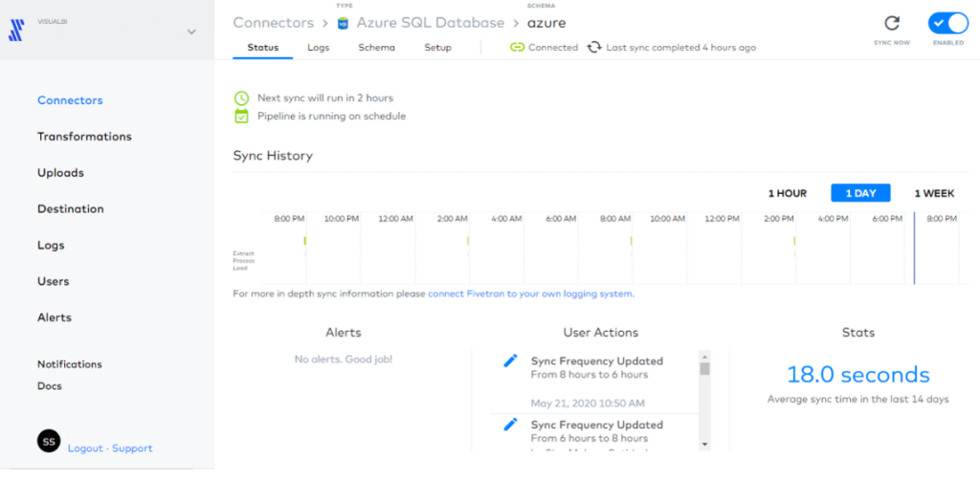The image size is (980, 501).
Task: Click the Logout link
Action: 85,448
